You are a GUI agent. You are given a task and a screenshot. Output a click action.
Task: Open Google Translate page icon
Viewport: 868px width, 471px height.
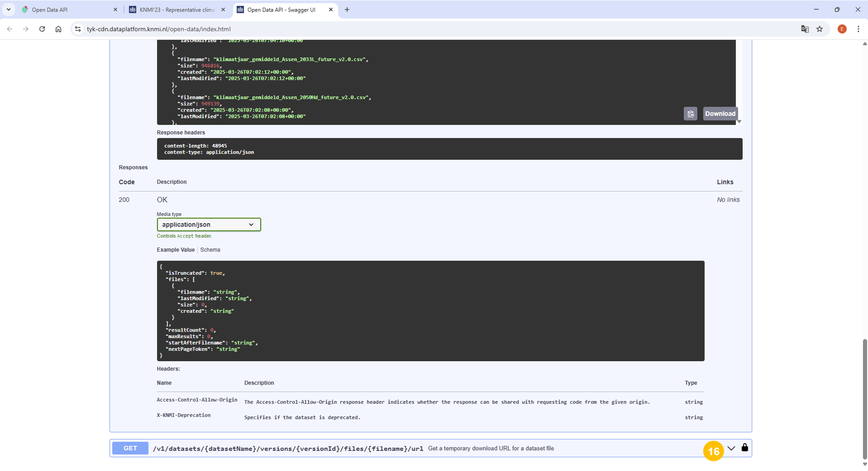[805, 29]
